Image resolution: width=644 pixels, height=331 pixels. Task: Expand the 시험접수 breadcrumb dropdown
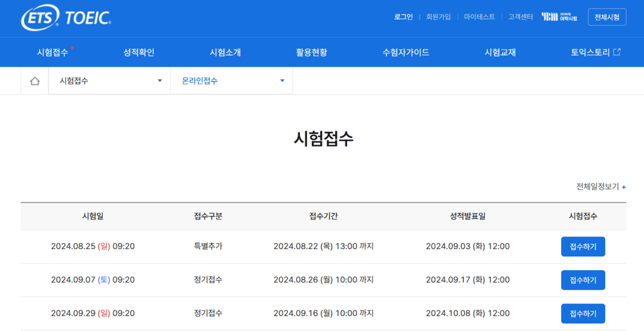pyautogui.click(x=110, y=81)
